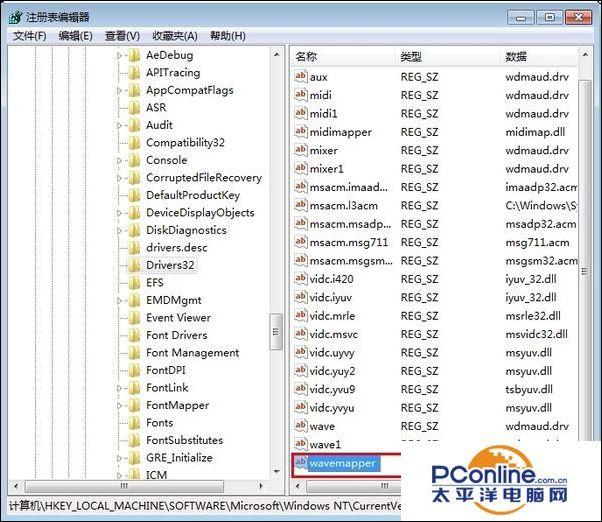Click the FontDPI folder icon
Viewport: 602px width, 522px height.
(x=134, y=370)
